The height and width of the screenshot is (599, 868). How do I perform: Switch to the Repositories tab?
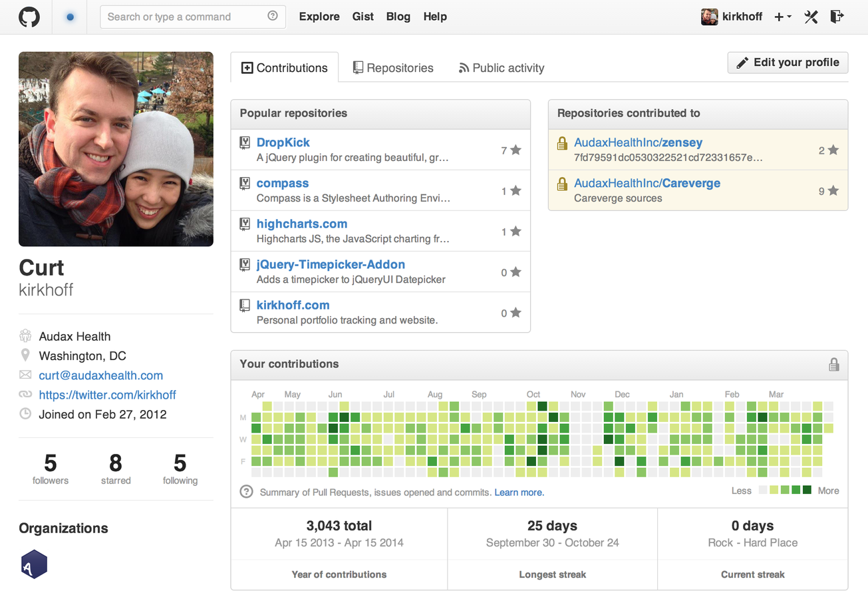point(393,67)
